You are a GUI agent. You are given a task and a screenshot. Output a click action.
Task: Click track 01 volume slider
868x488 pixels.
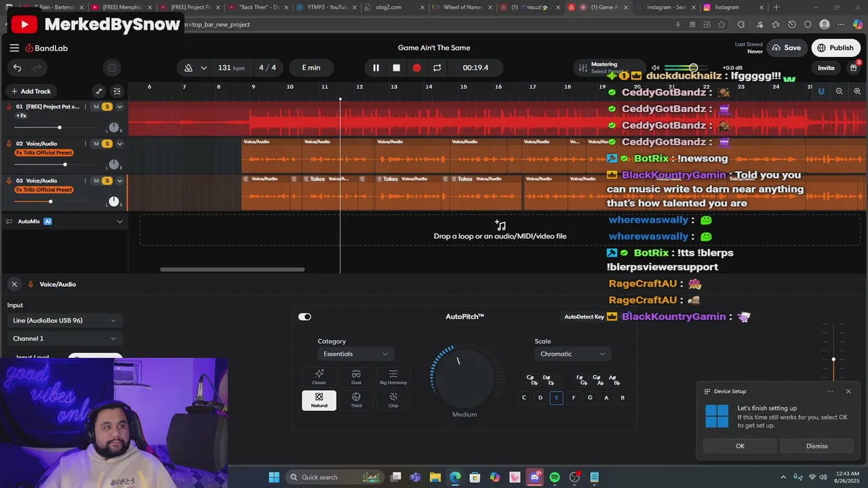click(60, 127)
